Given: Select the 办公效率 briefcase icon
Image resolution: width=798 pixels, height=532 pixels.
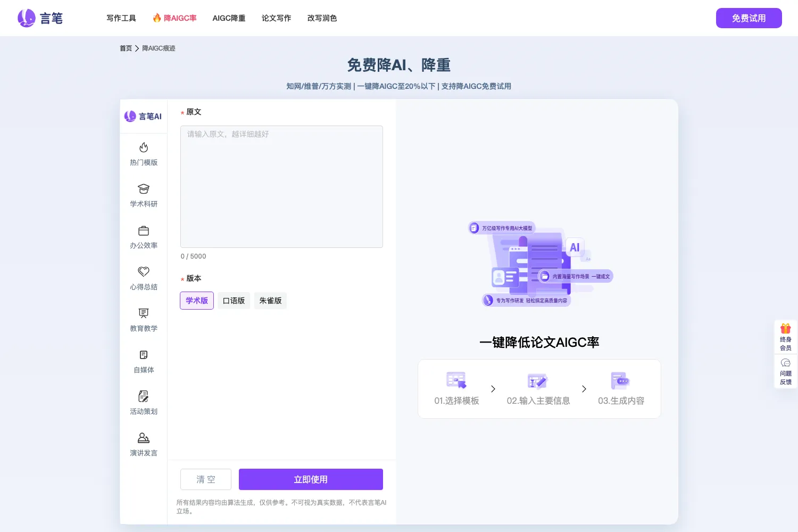Looking at the screenshot, I should point(144,230).
